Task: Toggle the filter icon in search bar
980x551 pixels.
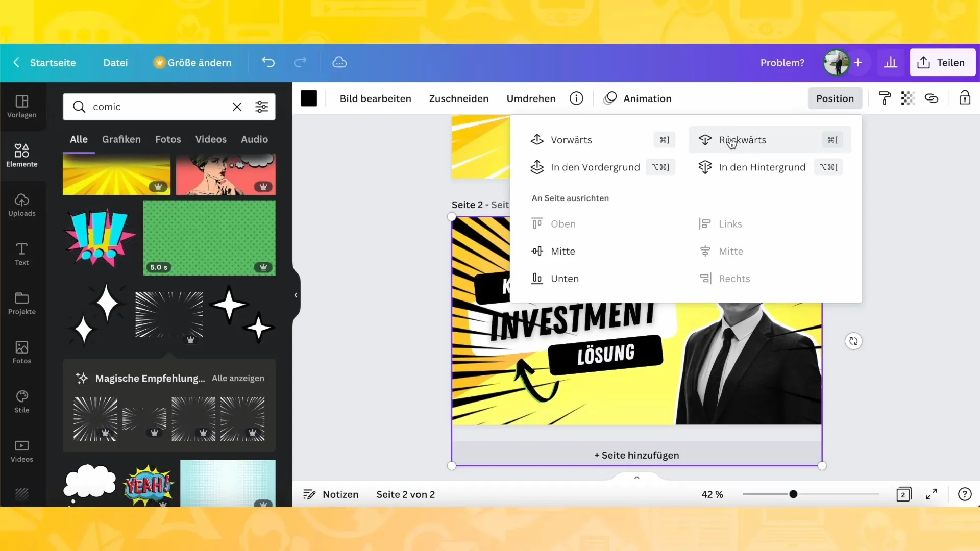Action: (262, 106)
